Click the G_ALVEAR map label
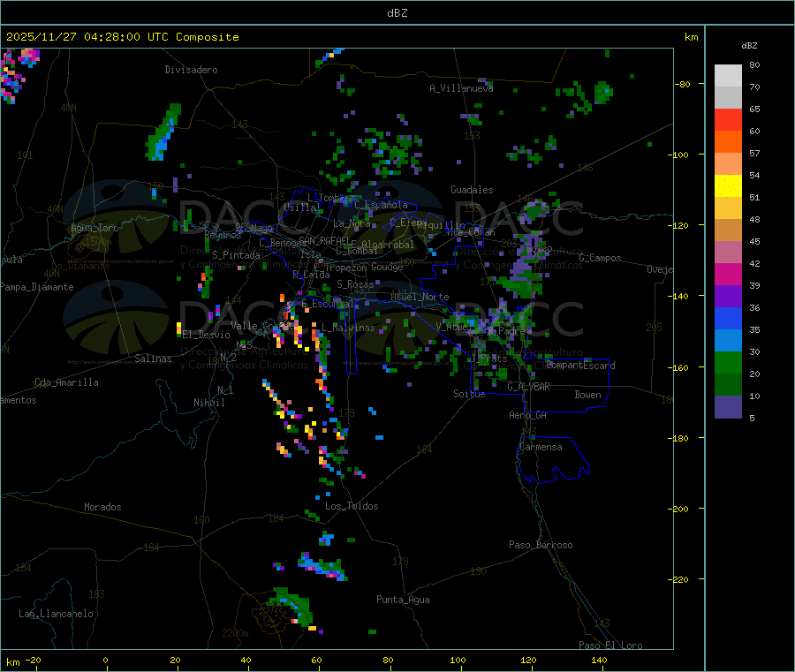This screenshot has width=795, height=672. click(529, 387)
